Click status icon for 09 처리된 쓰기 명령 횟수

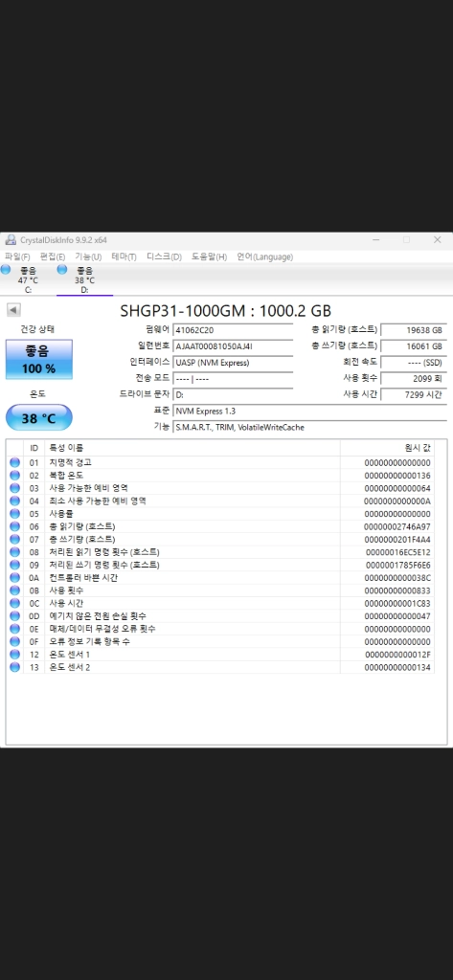point(15,565)
